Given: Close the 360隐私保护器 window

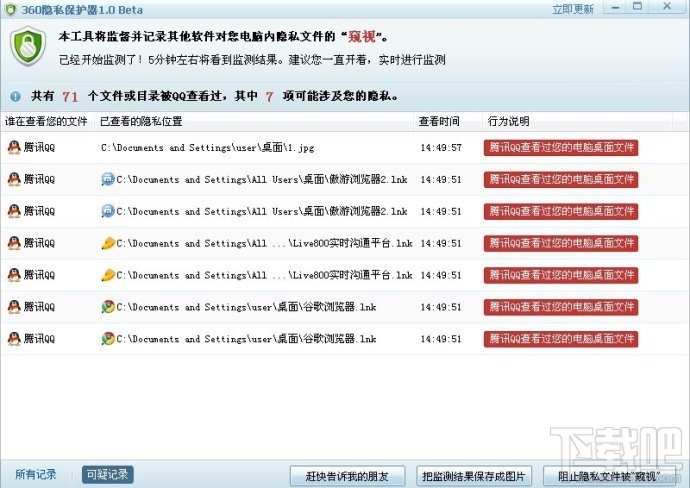Looking at the screenshot, I should tap(667, 7).
